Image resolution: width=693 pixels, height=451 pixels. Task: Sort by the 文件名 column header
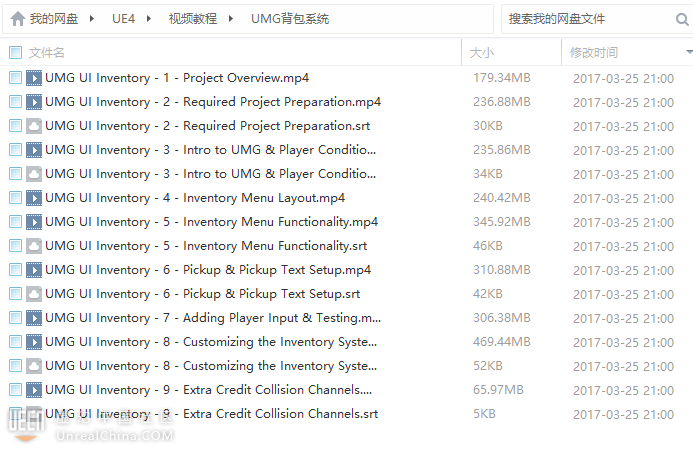coord(47,53)
